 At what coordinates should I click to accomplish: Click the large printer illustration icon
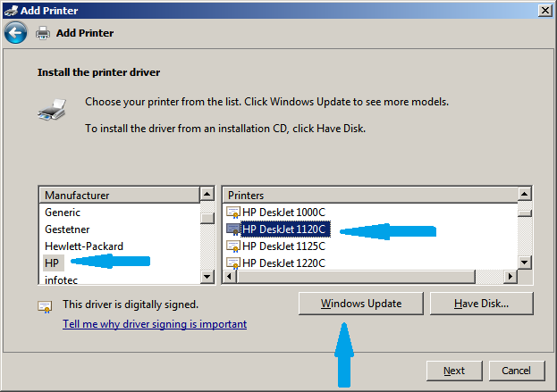(52, 109)
